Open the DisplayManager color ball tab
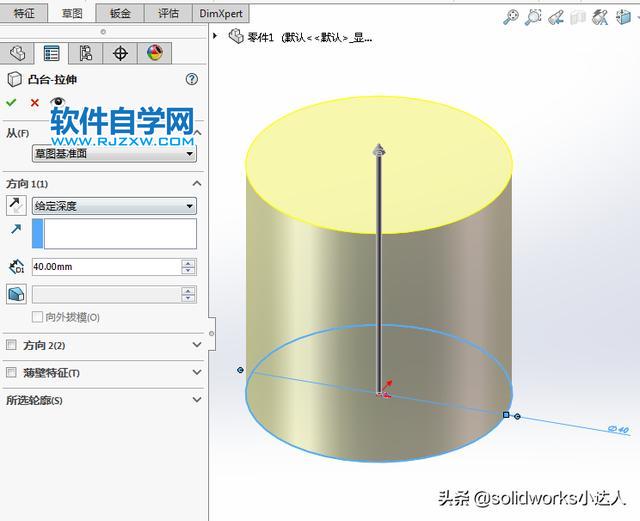This screenshot has height=521, width=640. point(155,53)
